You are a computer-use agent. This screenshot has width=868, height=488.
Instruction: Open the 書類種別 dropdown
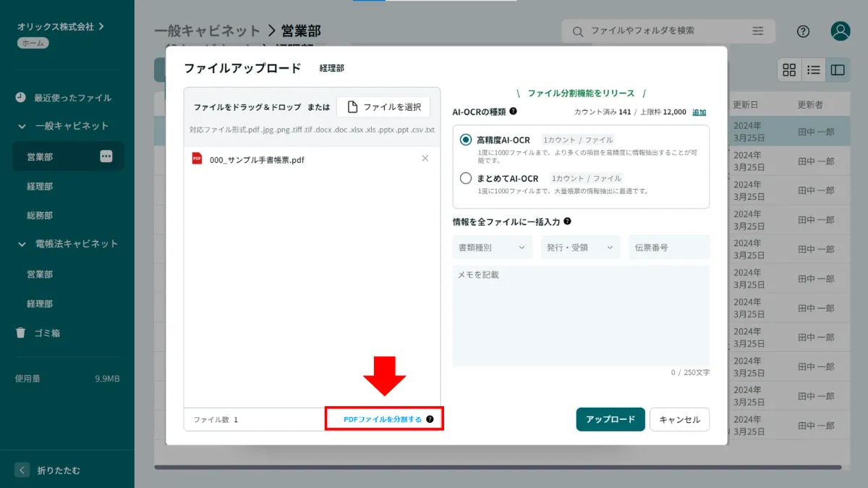(492, 247)
